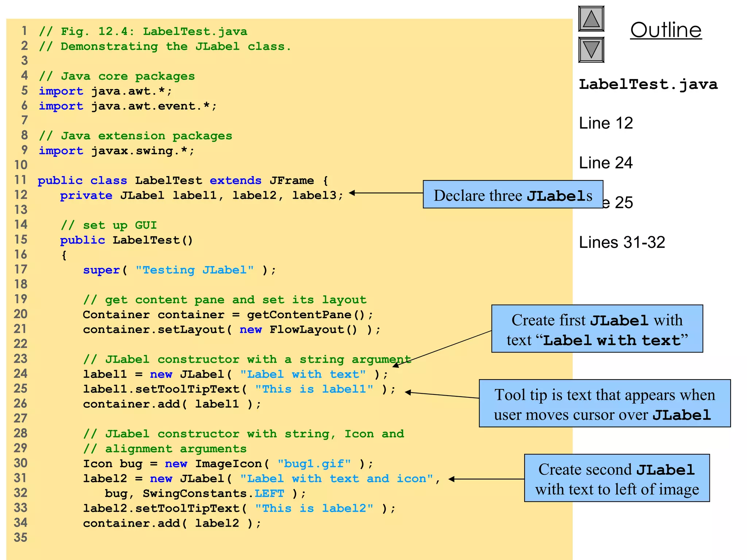
Task: Click SwingConstants.LEFT on line 32
Action: (x=213, y=494)
